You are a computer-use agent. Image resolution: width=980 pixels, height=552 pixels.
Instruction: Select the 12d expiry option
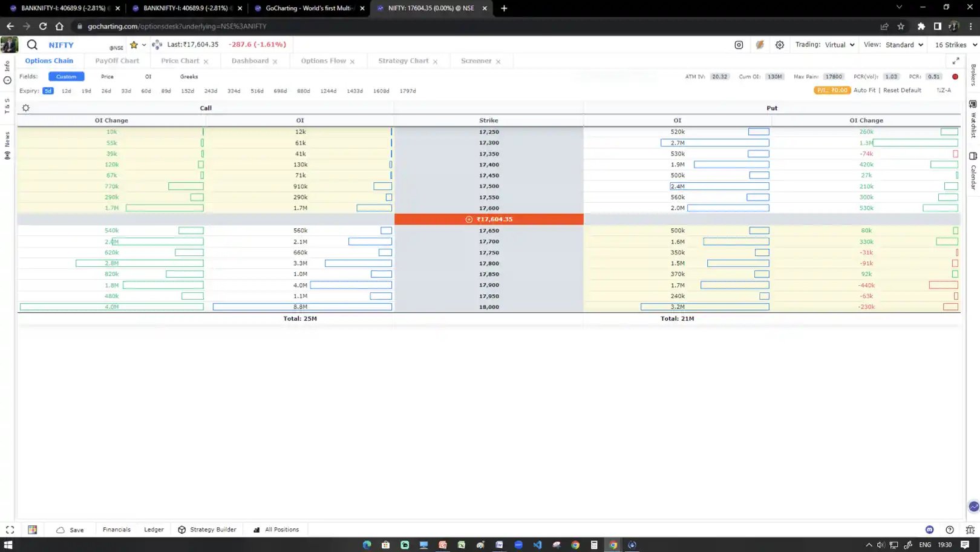(x=66, y=91)
